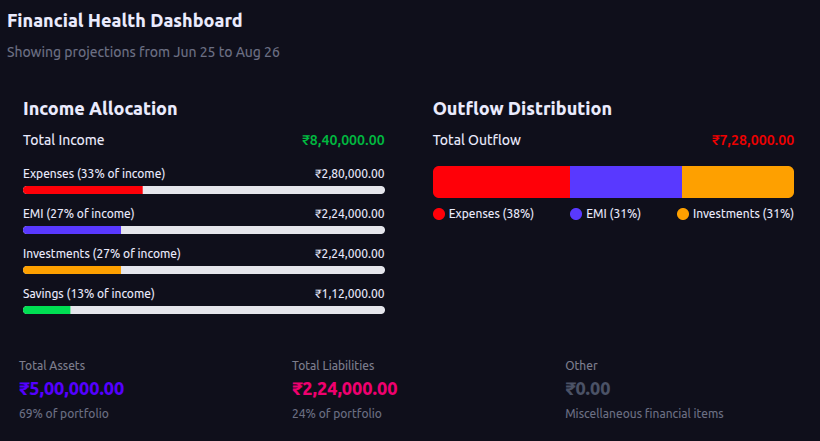Click the Income Allocation heading
Screen dimensions: 820x441
(100, 109)
